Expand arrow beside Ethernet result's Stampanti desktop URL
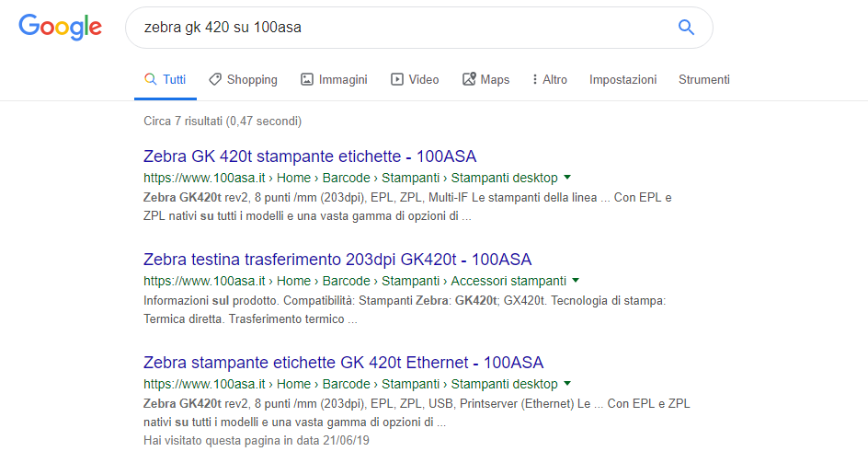 point(566,384)
